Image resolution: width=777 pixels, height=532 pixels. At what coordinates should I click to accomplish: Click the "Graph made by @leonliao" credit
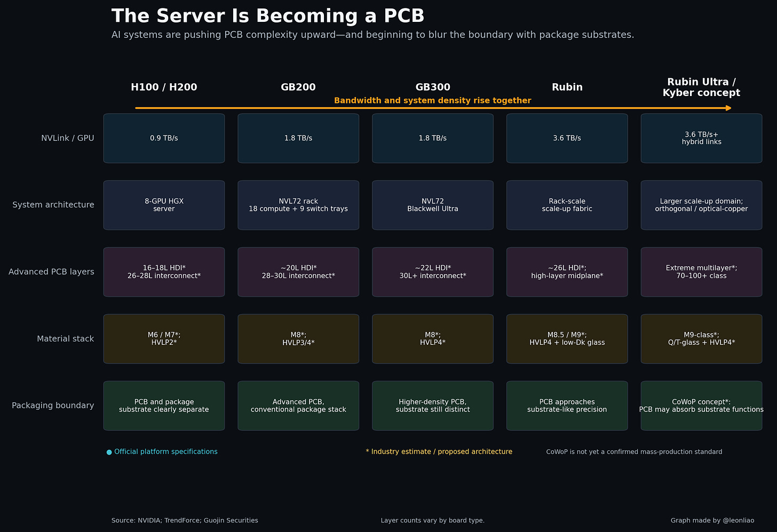[x=712, y=520]
